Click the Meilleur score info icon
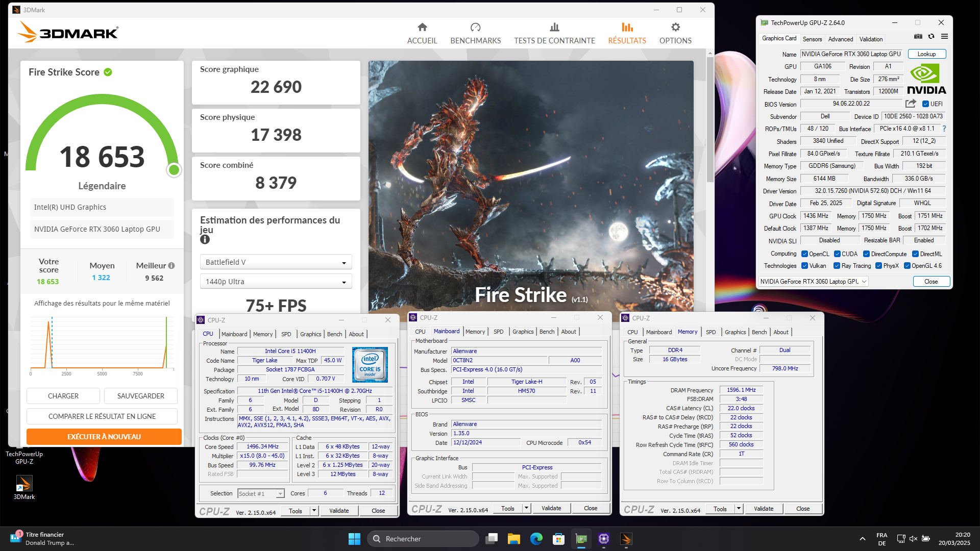This screenshot has width=980, height=551. tap(171, 265)
